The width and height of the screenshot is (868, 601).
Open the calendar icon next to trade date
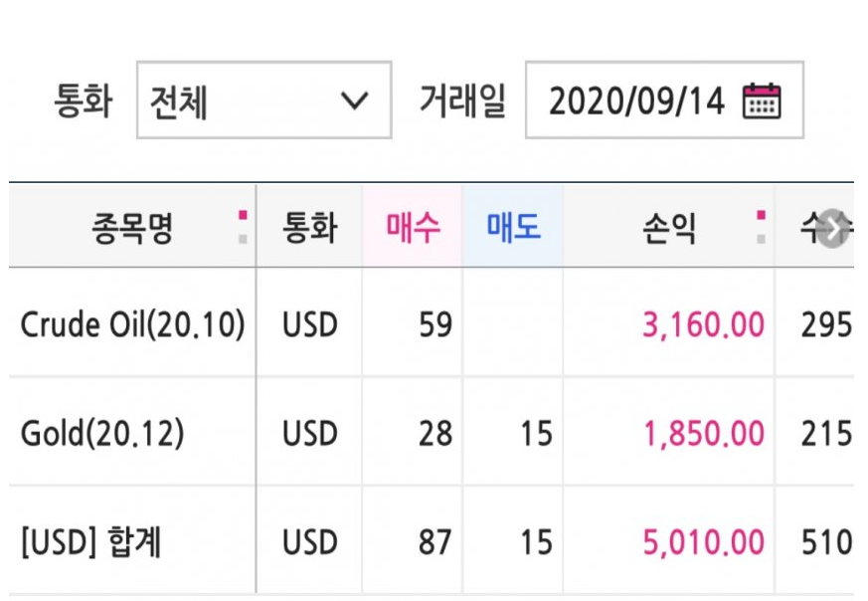pos(762,100)
